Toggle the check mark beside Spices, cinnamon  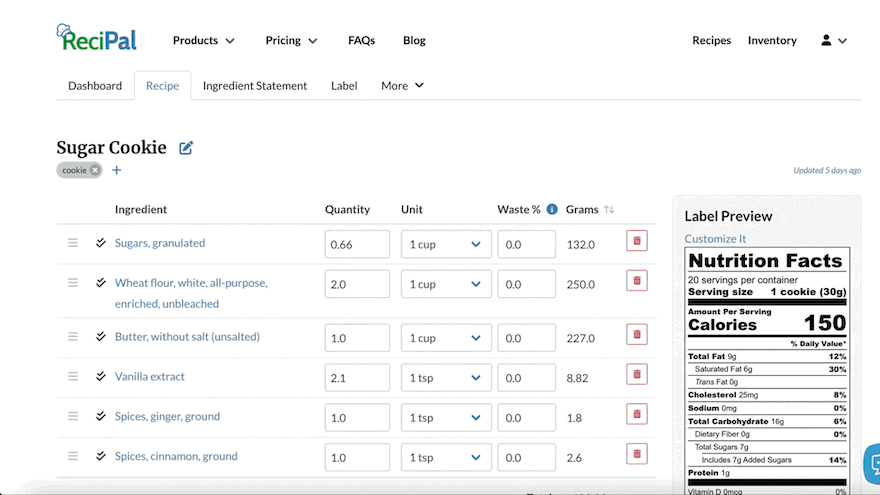point(101,456)
